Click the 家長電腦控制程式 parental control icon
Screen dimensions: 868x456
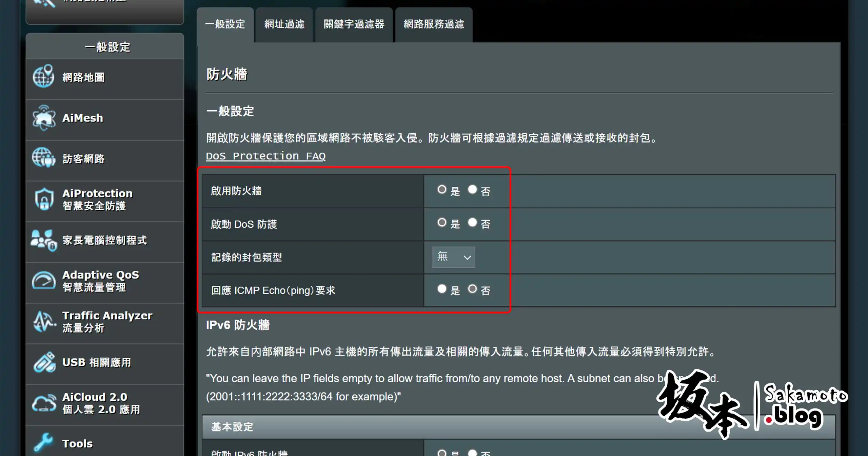pos(43,240)
